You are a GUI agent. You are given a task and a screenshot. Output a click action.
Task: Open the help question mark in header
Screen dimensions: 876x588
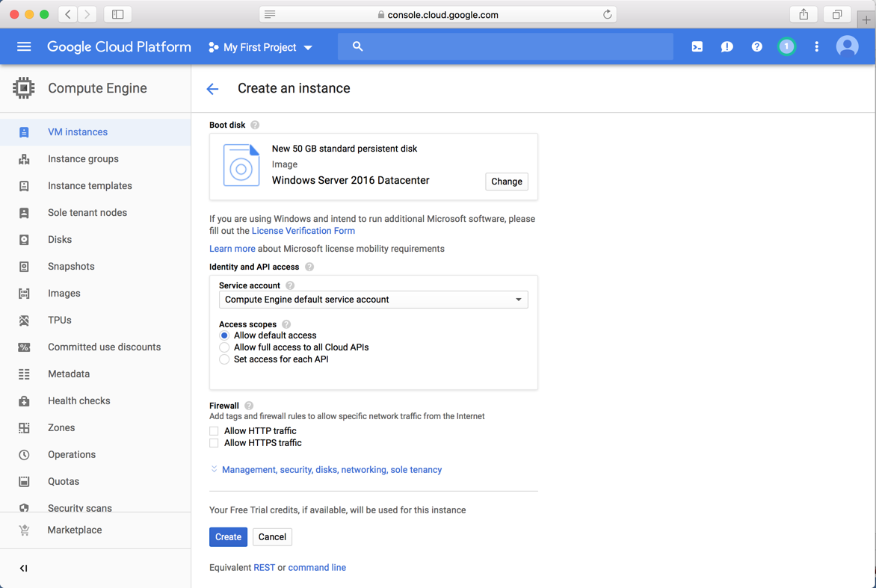[756, 47]
